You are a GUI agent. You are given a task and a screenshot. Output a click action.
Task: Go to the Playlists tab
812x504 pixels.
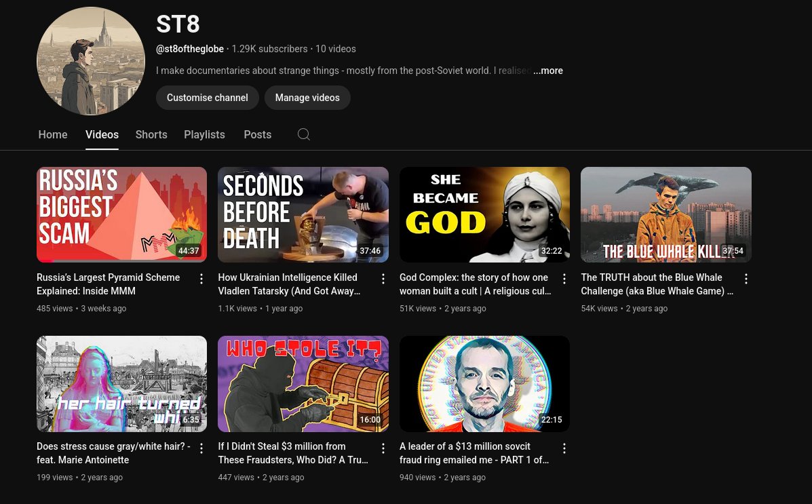[205, 135]
